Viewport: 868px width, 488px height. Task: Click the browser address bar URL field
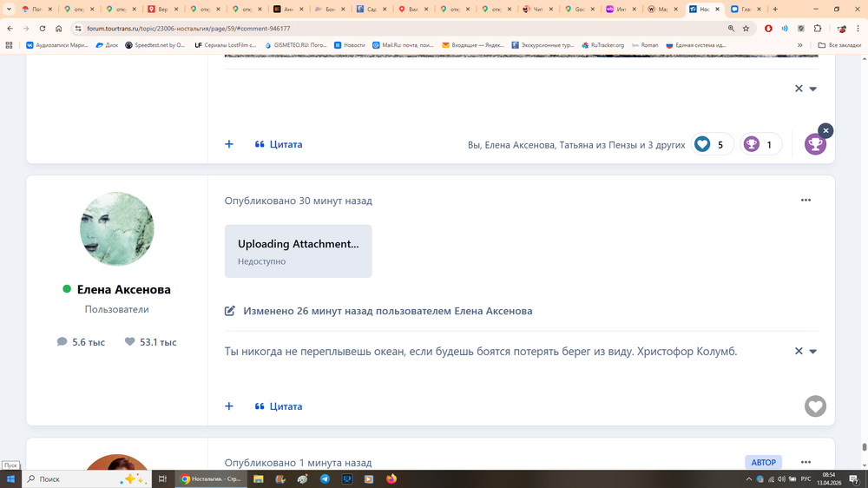point(347,28)
